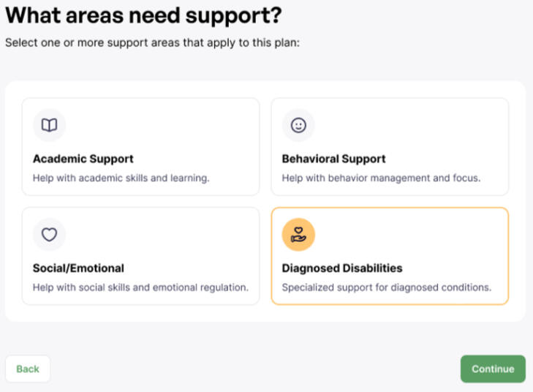533x392 pixels.
Task: Click the green Continue button
Action: tap(492, 369)
